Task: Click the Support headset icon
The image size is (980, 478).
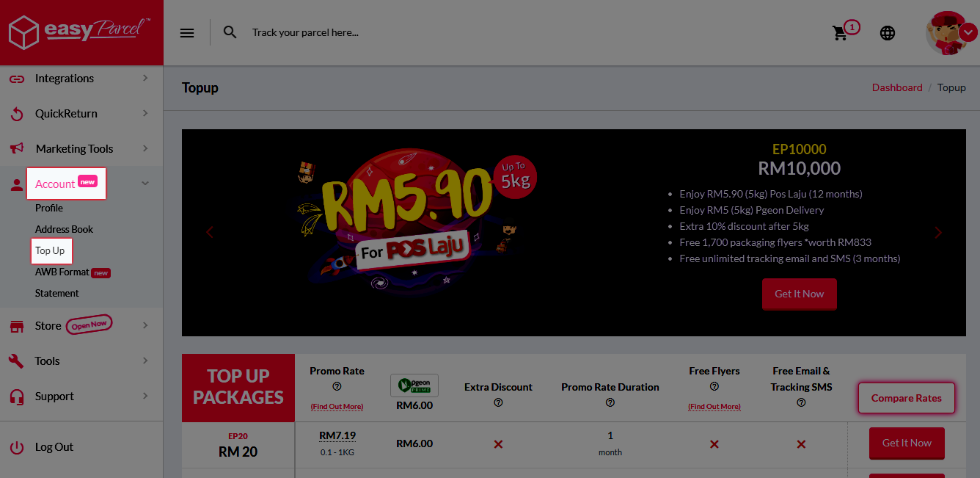Action: point(17,396)
